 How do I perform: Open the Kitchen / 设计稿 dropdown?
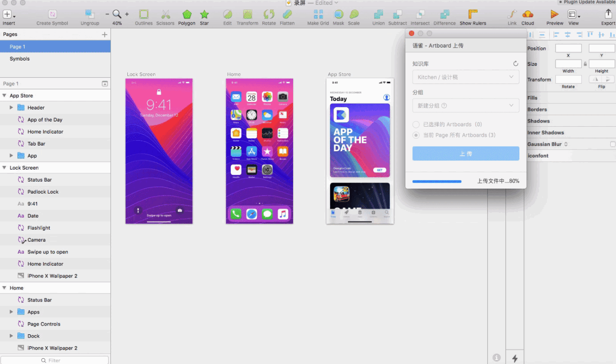(466, 77)
